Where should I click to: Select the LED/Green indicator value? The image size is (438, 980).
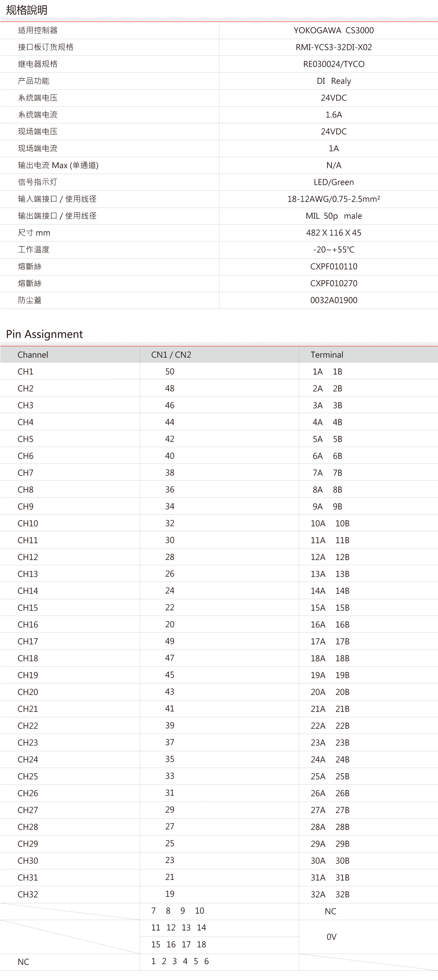[333, 182]
